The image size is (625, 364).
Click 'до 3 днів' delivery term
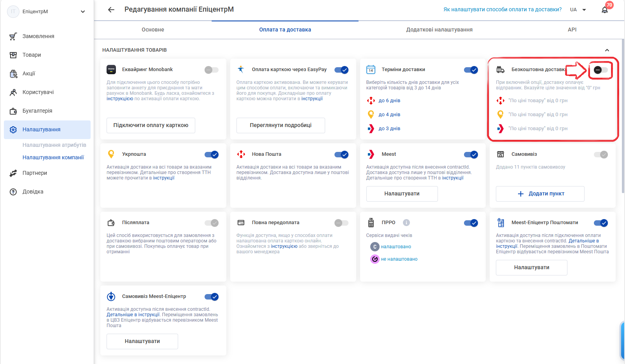point(389,129)
